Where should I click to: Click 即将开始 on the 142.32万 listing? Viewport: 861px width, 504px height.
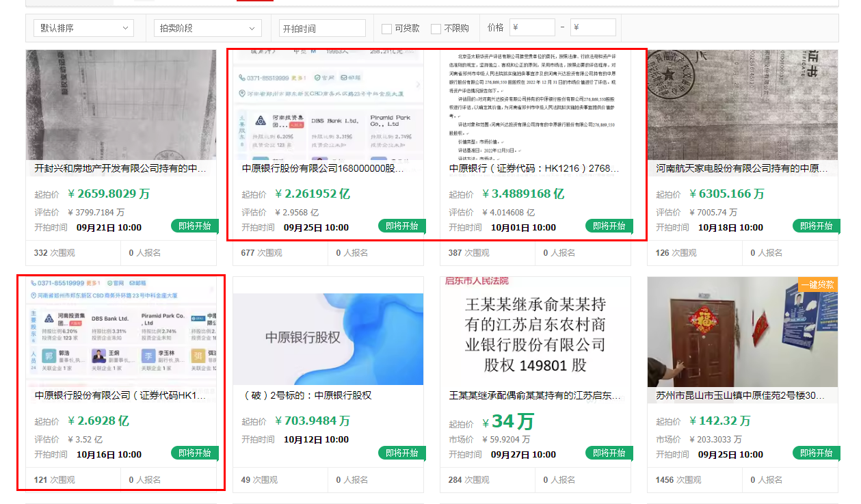(817, 453)
